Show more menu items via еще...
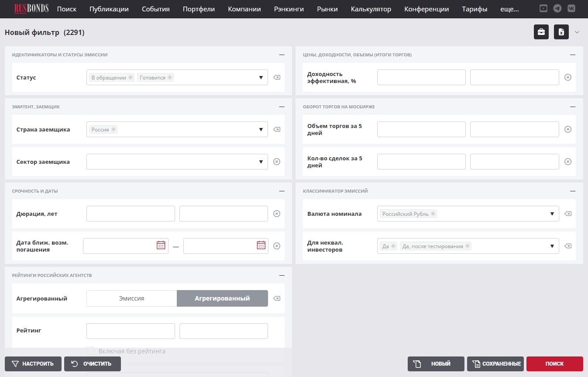Screen dimensions: 588x377 click(x=510, y=9)
